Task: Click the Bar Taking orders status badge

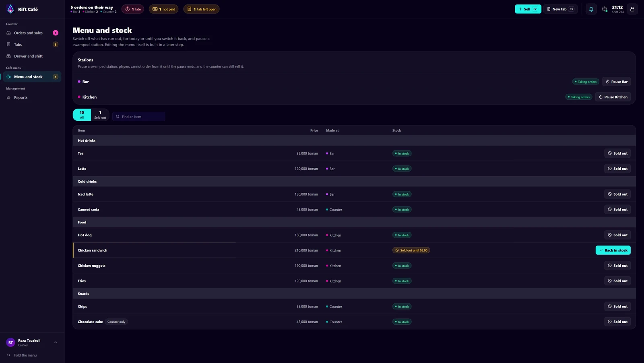Action: click(586, 82)
